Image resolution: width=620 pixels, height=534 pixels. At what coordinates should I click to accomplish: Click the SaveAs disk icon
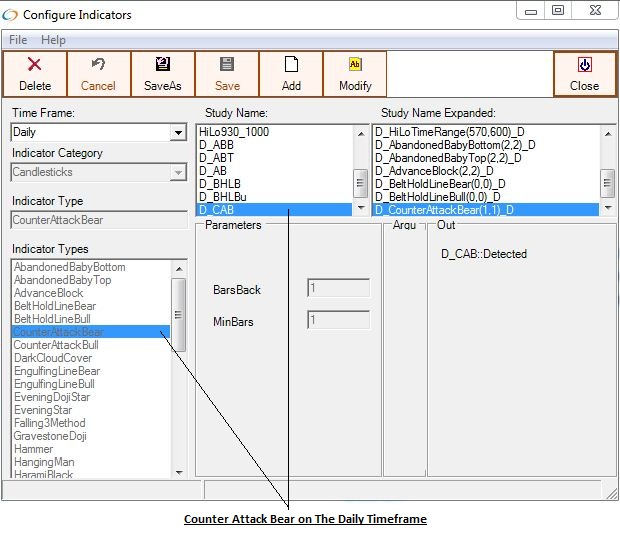[x=162, y=65]
